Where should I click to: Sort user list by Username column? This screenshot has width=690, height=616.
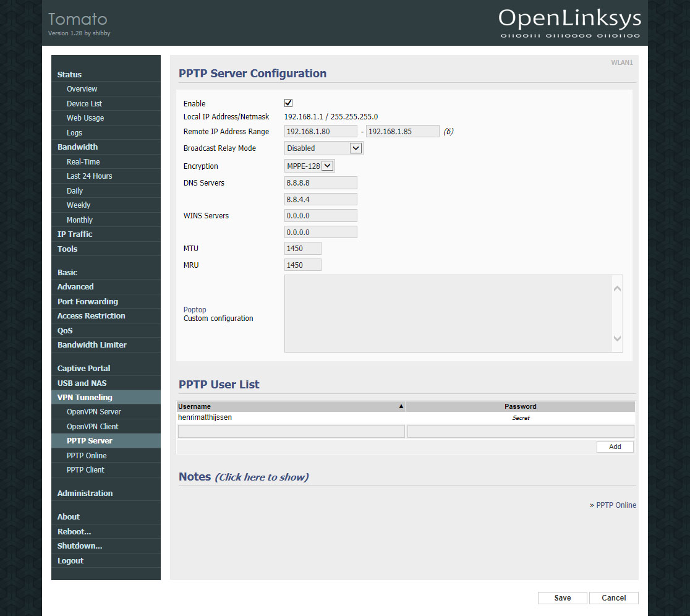point(291,406)
